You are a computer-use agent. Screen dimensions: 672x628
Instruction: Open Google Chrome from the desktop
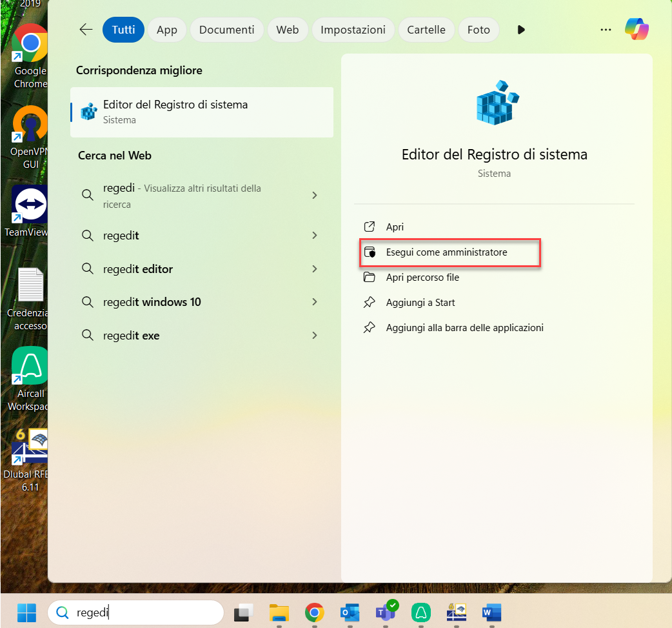click(29, 44)
